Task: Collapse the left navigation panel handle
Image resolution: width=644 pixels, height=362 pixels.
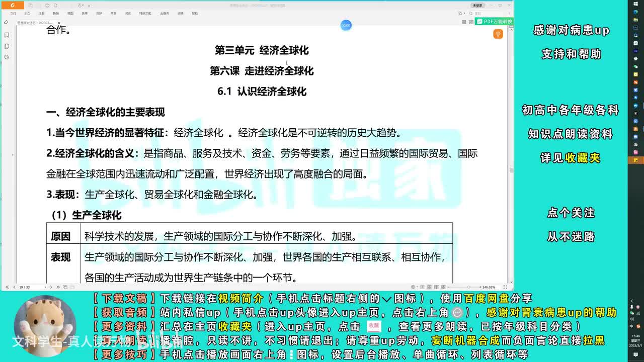Action: (x=13, y=154)
